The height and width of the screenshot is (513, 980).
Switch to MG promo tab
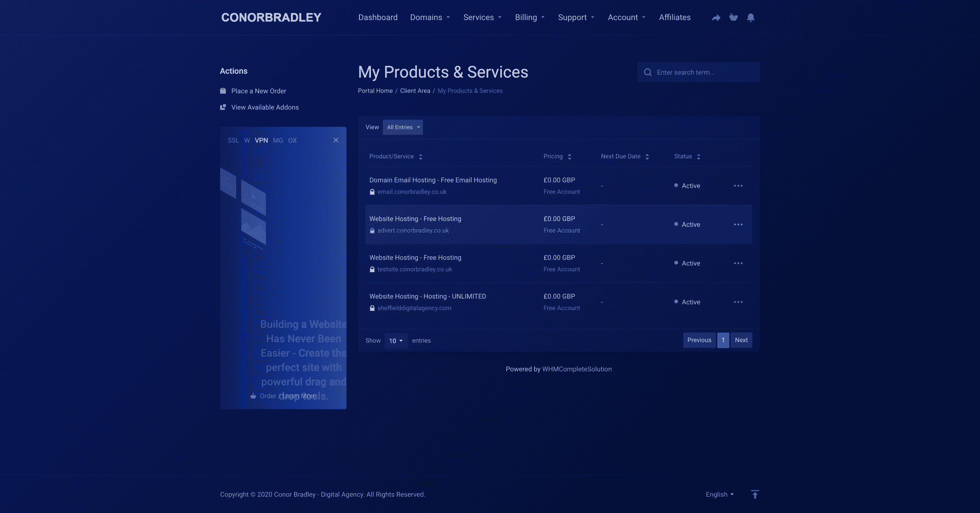(278, 141)
